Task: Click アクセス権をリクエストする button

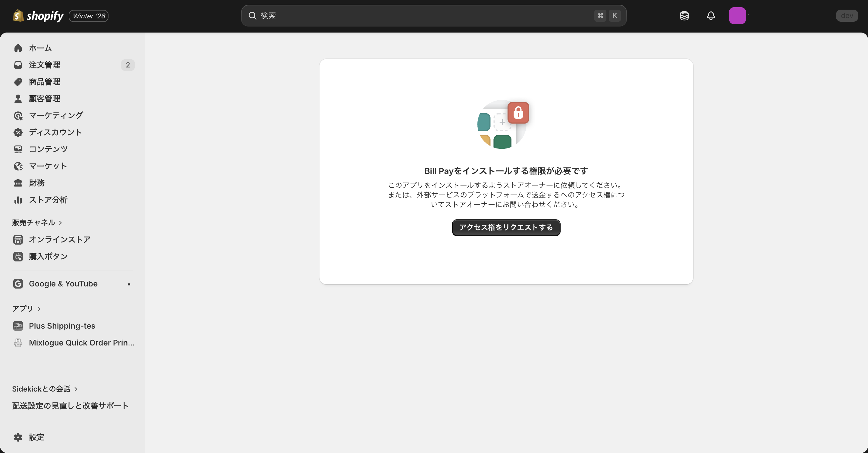Action: [x=506, y=227]
